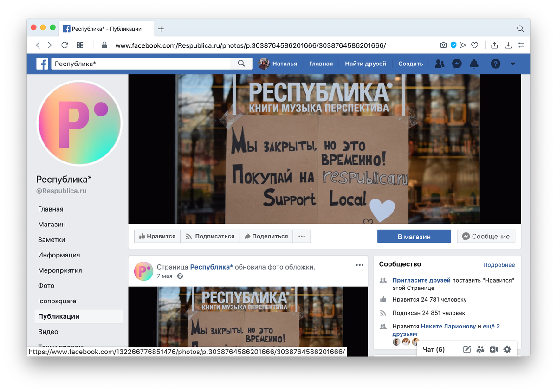Screen dimensions: 557x392
Task: Click the Республика* link in the post header
Action: click(212, 267)
